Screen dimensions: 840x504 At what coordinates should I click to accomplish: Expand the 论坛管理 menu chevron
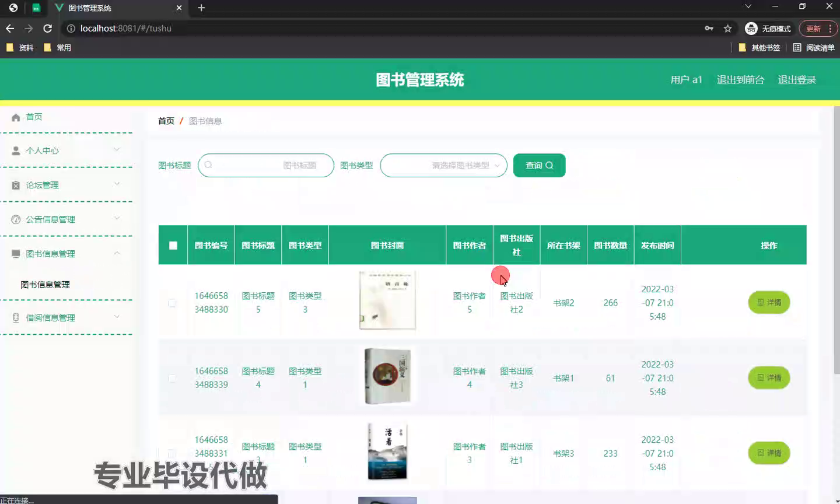pyautogui.click(x=117, y=184)
